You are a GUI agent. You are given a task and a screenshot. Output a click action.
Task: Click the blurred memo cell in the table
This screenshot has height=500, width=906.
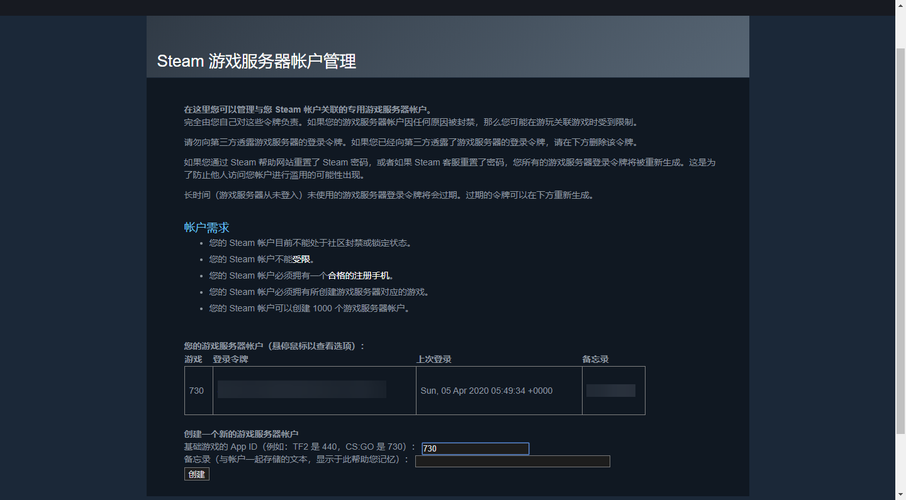(614, 391)
